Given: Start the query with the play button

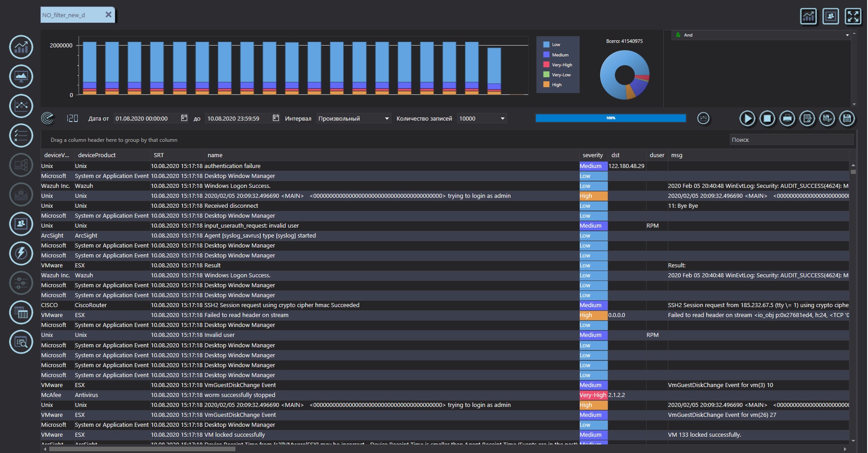Looking at the screenshot, I should point(747,119).
